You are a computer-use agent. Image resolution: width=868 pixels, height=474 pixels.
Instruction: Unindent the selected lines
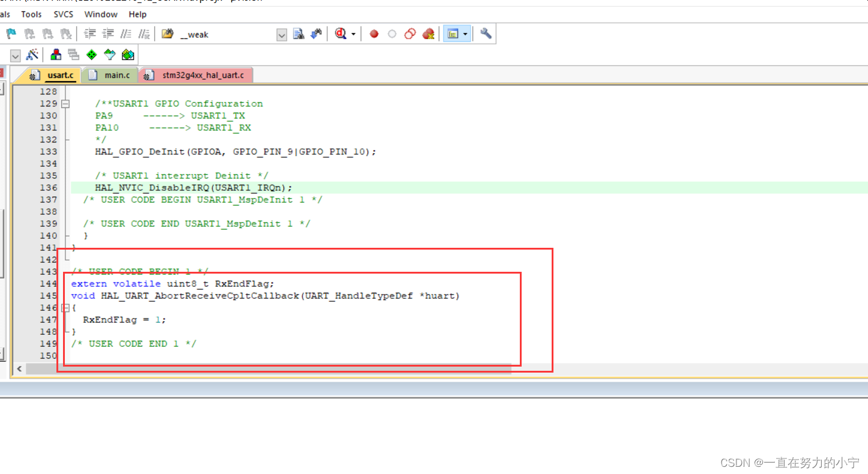[108, 34]
